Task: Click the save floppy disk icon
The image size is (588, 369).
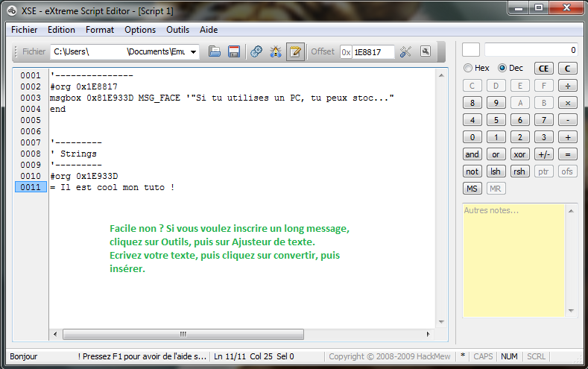Action: click(234, 51)
